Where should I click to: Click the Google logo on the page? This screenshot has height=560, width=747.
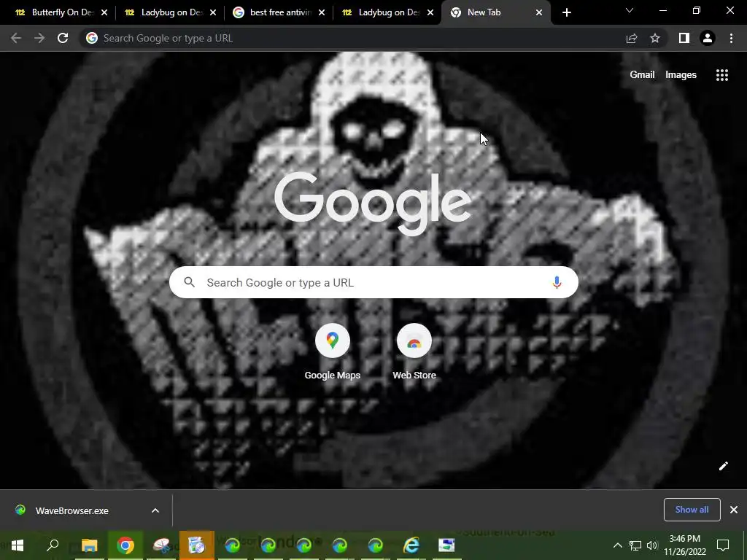click(373, 203)
